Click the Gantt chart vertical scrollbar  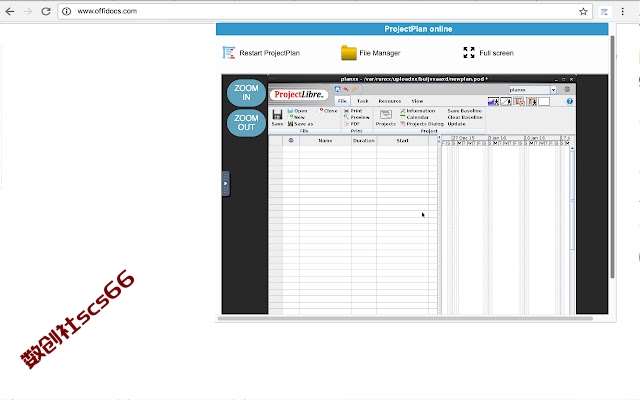[572, 198]
